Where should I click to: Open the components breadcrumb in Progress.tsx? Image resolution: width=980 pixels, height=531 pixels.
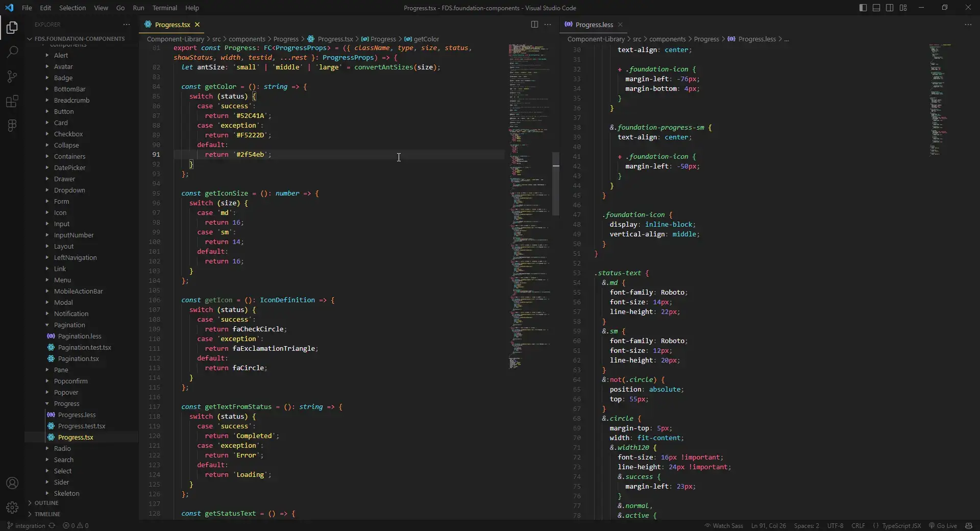pyautogui.click(x=248, y=39)
